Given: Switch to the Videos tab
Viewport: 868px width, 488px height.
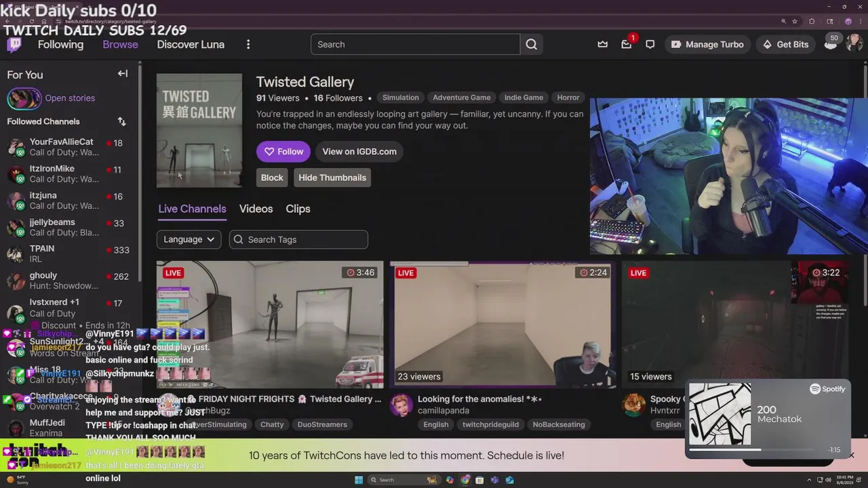Looking at the screenshot, I should (x=256, y=209).
